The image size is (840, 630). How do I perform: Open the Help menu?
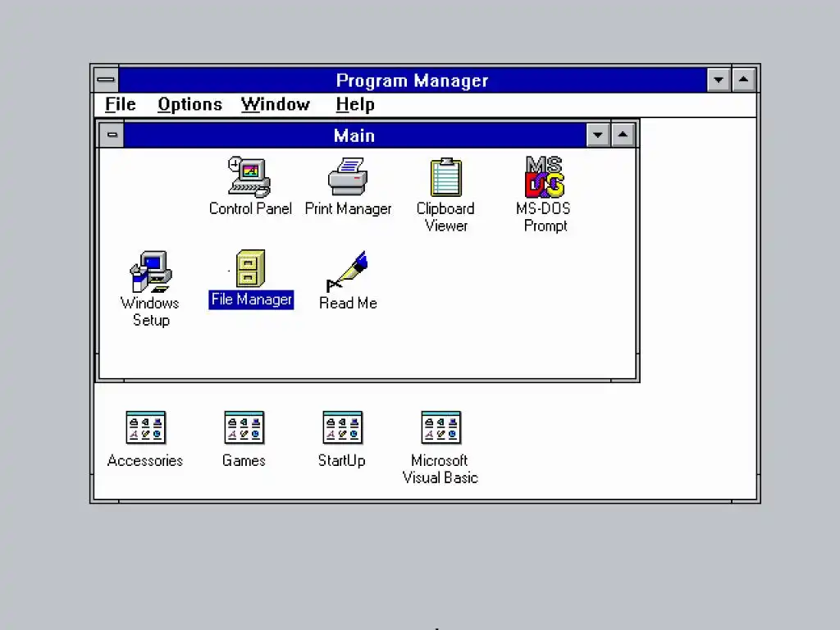point(355,104)
